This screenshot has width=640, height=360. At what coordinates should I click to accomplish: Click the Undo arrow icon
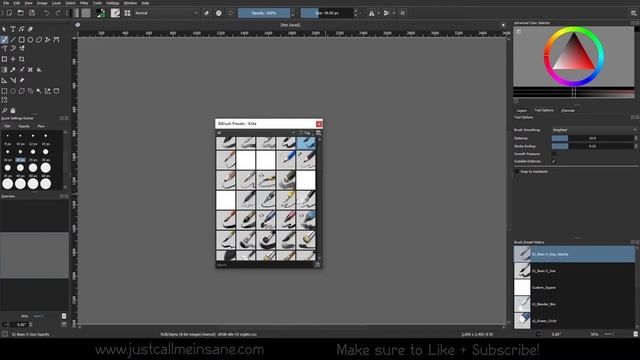coord(47,13)
